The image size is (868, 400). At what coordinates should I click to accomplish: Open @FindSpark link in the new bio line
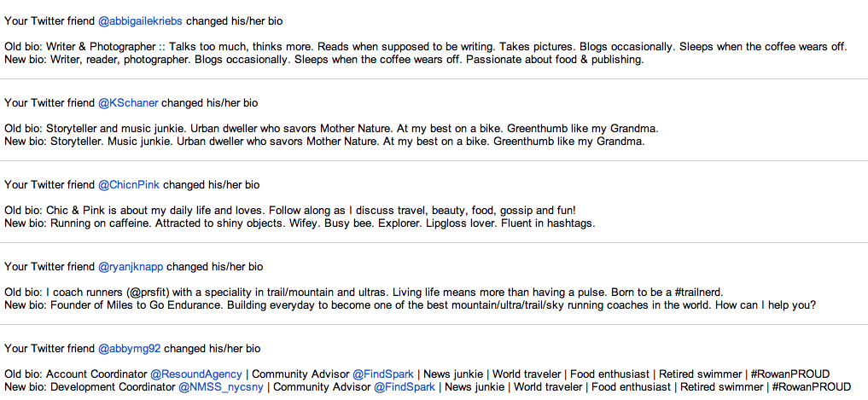point(405,386)
